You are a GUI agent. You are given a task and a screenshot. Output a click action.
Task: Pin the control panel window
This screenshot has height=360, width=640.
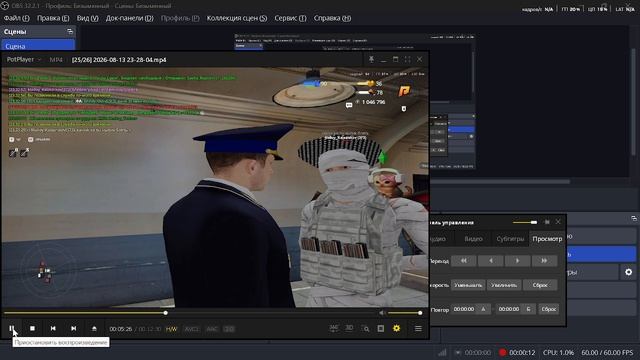(x=547, y=222)
